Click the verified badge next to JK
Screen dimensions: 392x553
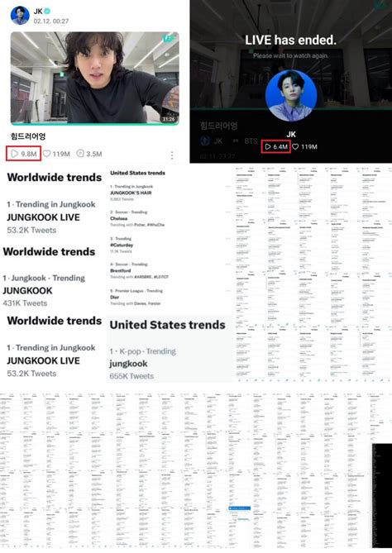tap(47, 12)
